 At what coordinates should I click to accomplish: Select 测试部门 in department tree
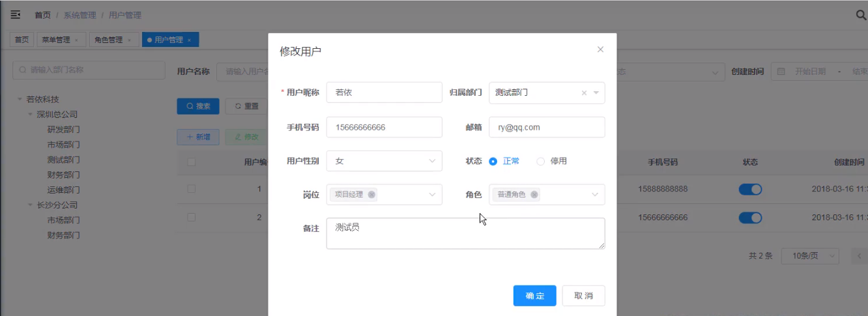pos(63,160)
